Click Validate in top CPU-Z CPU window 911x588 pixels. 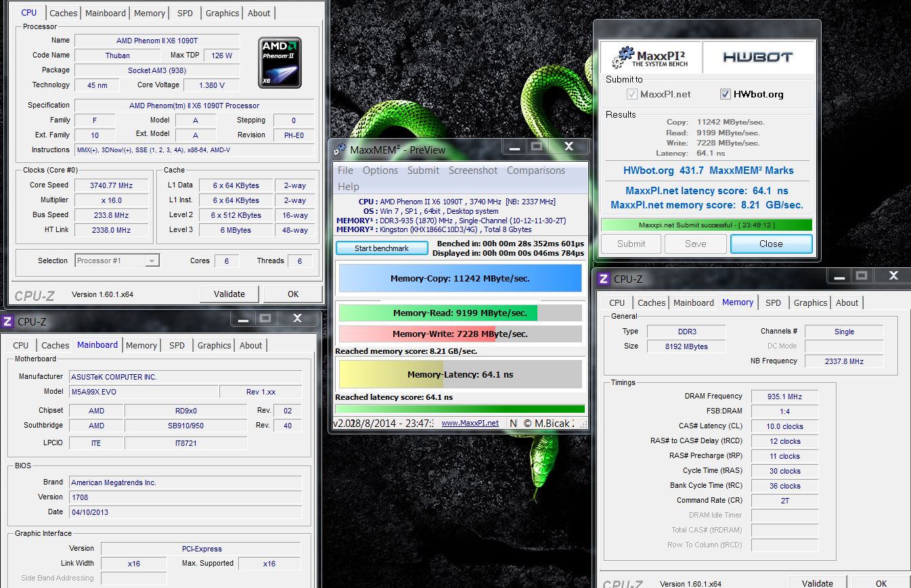click(229, 294)
